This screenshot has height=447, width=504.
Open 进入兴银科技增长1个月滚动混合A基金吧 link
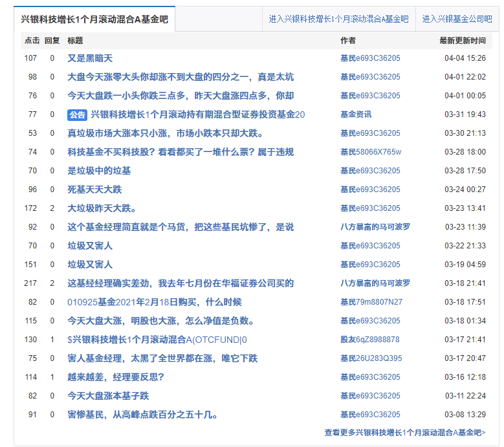338,19
